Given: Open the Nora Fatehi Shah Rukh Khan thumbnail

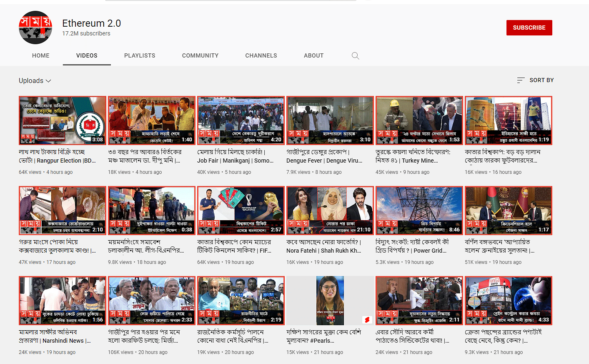Looking at the screenshot, I should [330, 211].
